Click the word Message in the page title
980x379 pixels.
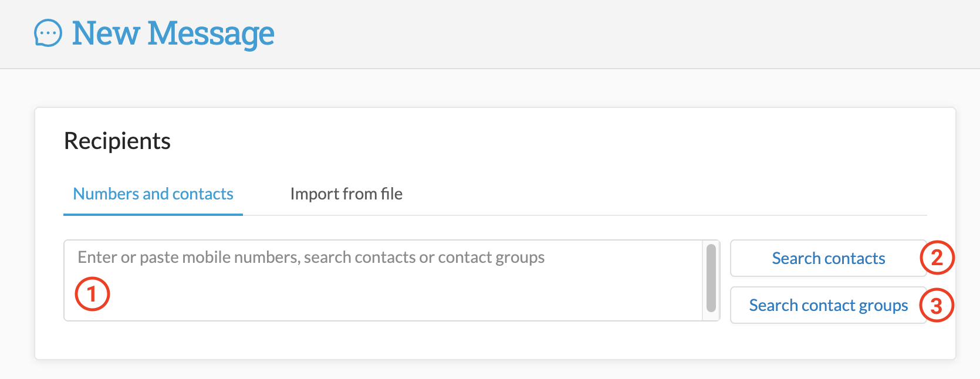click(211, 33)
